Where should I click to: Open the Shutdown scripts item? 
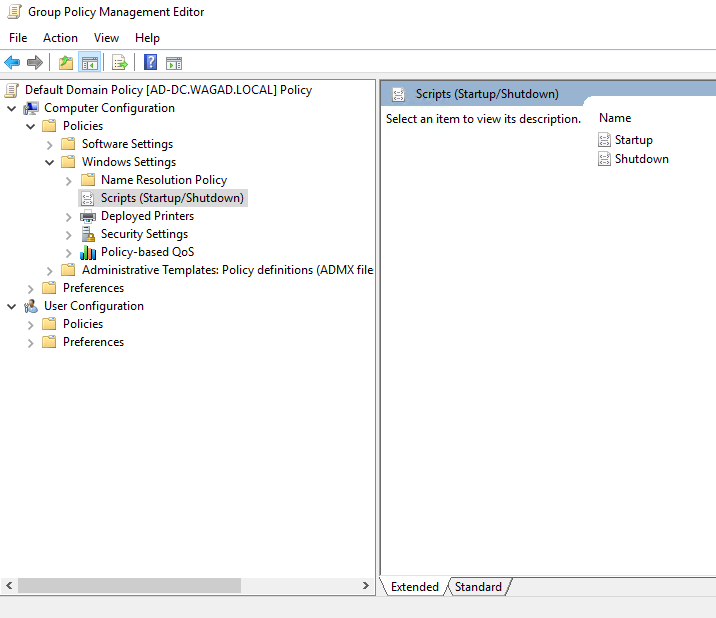pos(641,159)
